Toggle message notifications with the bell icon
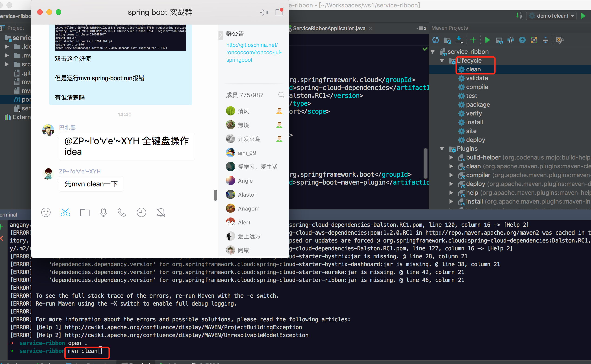 (x=161, y=212)
